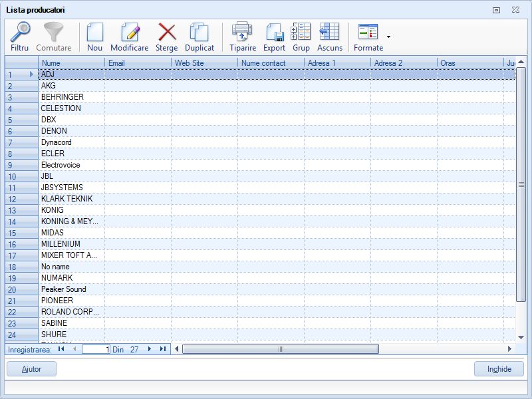532x399 pixels.
Task: Print the list with Tiparire
Action: (x=241, y=37)
